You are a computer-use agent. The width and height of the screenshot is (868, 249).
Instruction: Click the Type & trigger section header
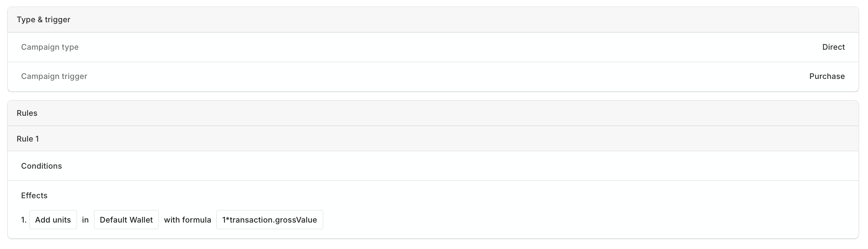click(44, 20)
